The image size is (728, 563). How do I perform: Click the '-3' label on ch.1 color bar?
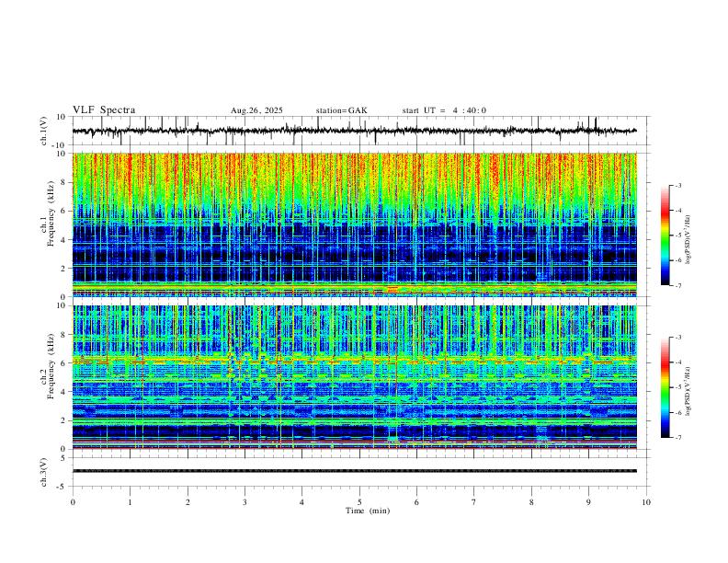[x=677, y=185]
